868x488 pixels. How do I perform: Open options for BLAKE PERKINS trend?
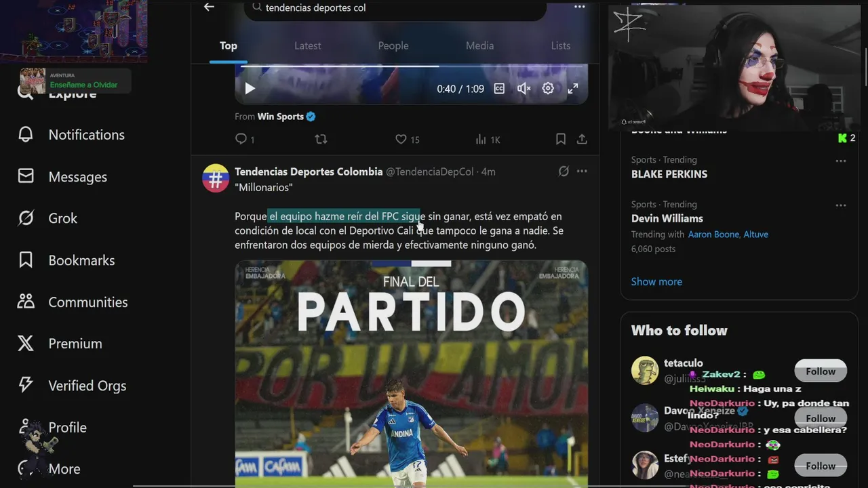(x=841, y=161)
